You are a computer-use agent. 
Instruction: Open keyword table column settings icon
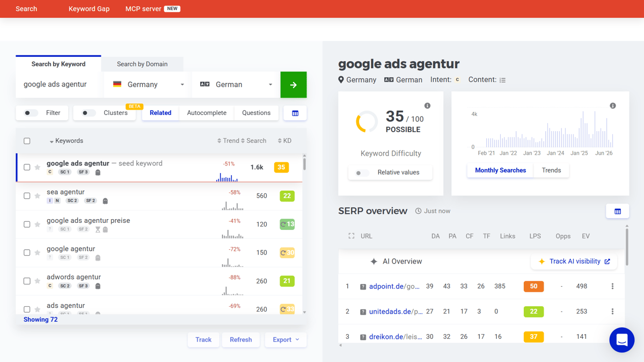[x=295, y=113]
